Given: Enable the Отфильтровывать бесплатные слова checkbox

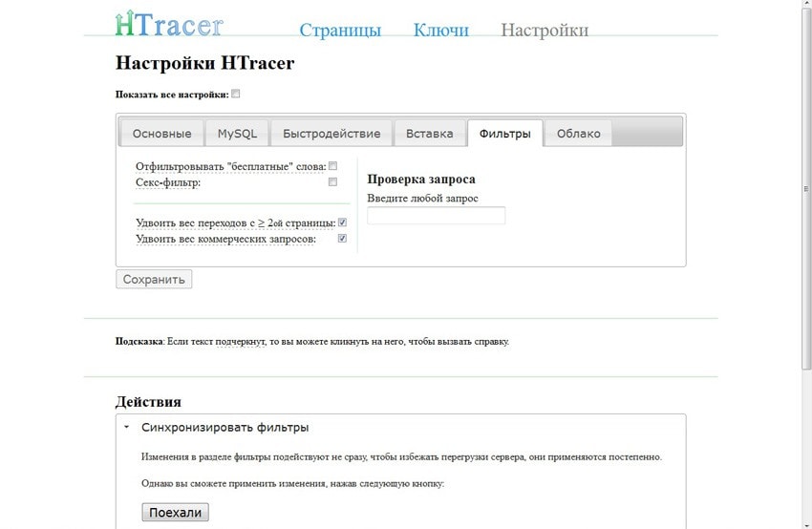Looking at the screenshot, I should point(333,166).
